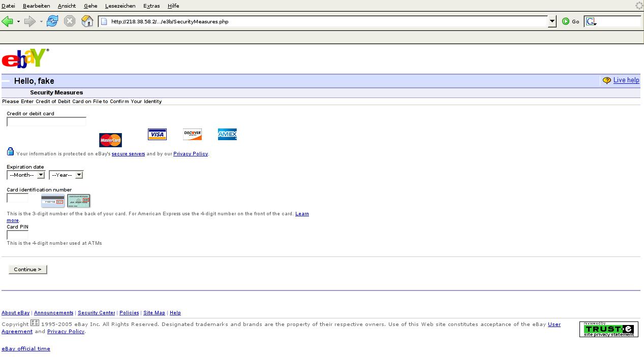Click the page icon in address bar
The height and width of the screenshot is (357, 644).
[104, 21]
